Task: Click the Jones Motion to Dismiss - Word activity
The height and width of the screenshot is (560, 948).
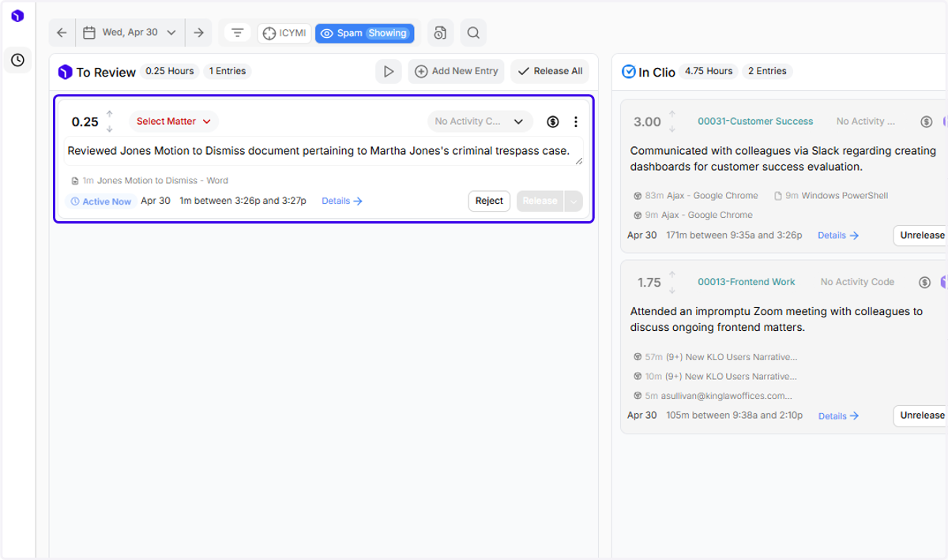Action: (149, 181)
